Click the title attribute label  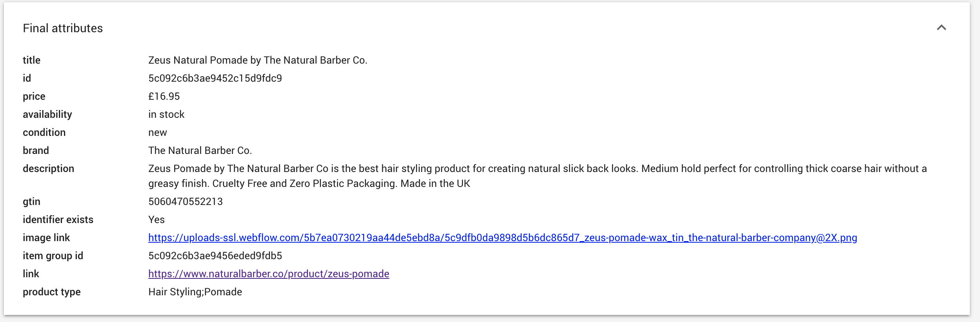tap(31, 60)
